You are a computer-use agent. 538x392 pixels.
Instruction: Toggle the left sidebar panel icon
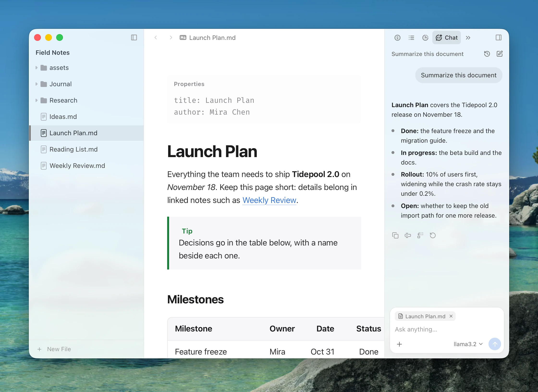click(134, 37)
